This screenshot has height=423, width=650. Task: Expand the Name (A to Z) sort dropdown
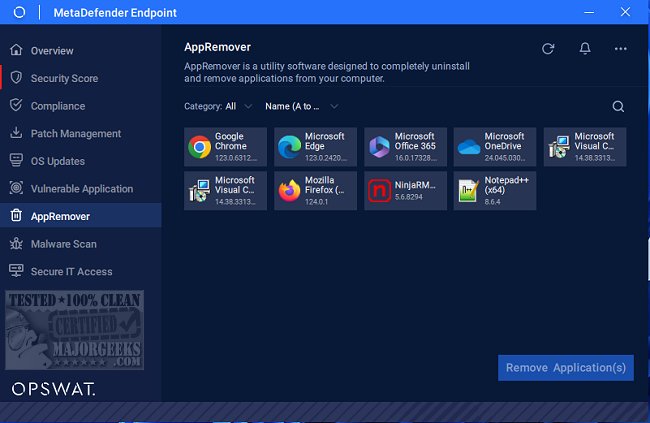coord(301,106)
